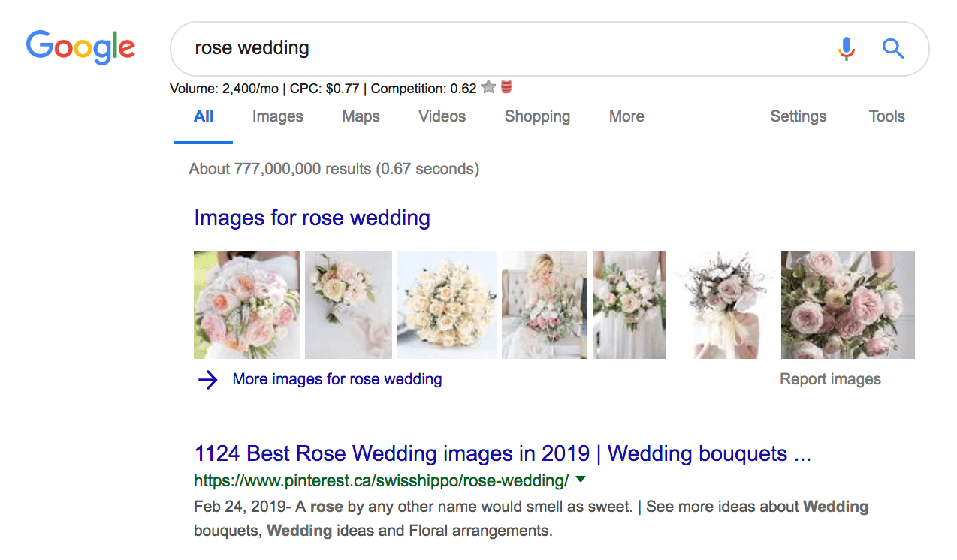
Task: Start voice search with microphone icon
Action: (846, 49)
